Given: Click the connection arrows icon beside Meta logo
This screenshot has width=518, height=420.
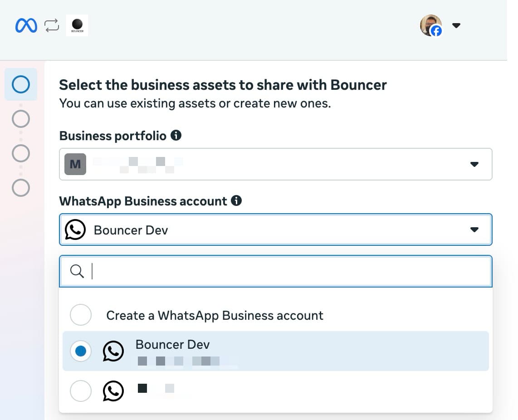Looking at the screenshot, I should (x=51, y=25).
